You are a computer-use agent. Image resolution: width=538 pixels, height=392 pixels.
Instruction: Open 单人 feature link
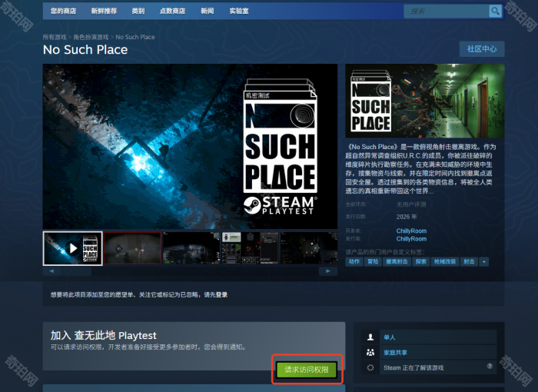pyautogui.click(x=390, y=337)
